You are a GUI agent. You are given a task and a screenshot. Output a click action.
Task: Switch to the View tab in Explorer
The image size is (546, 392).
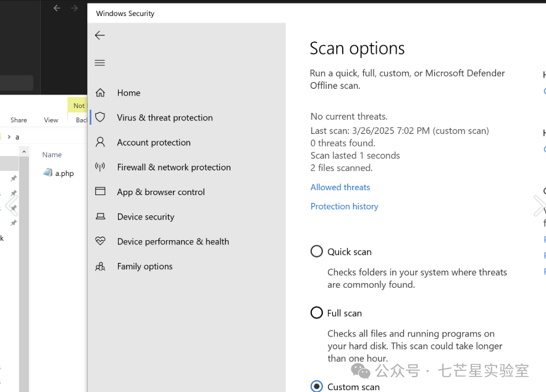click(52, 120)
